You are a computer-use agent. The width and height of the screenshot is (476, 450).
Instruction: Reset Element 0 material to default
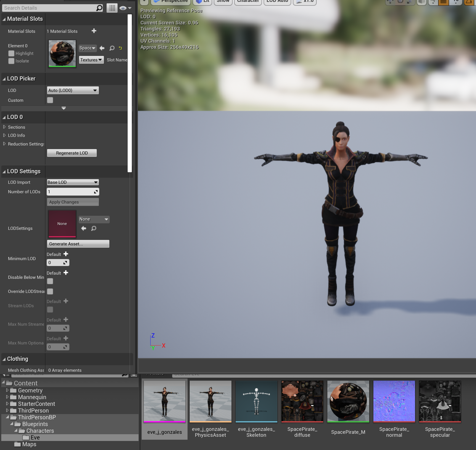coord(120,48)
